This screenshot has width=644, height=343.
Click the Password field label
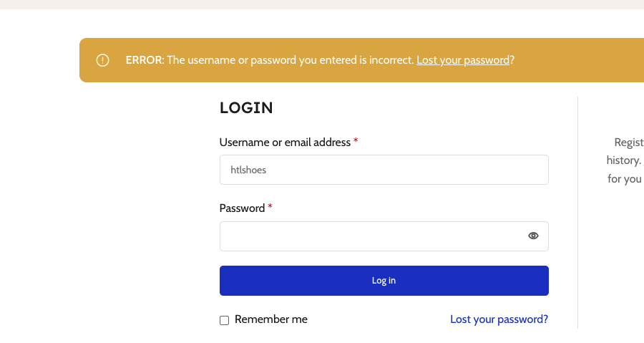coord(242,208)
